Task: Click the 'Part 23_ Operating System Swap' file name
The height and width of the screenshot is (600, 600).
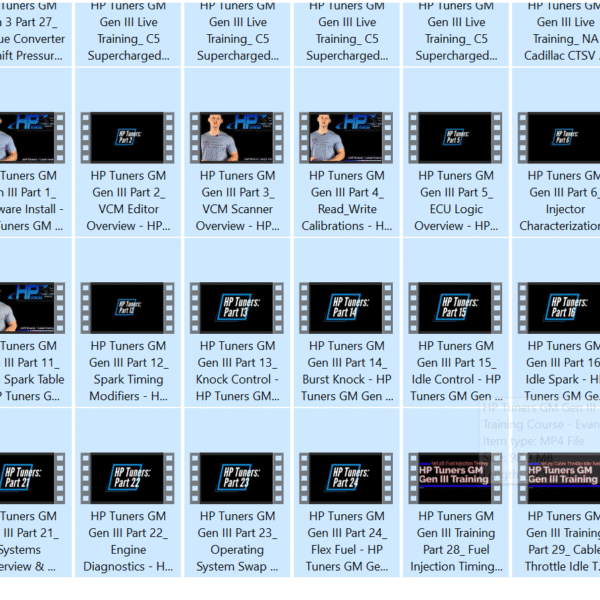Action: 237,541
